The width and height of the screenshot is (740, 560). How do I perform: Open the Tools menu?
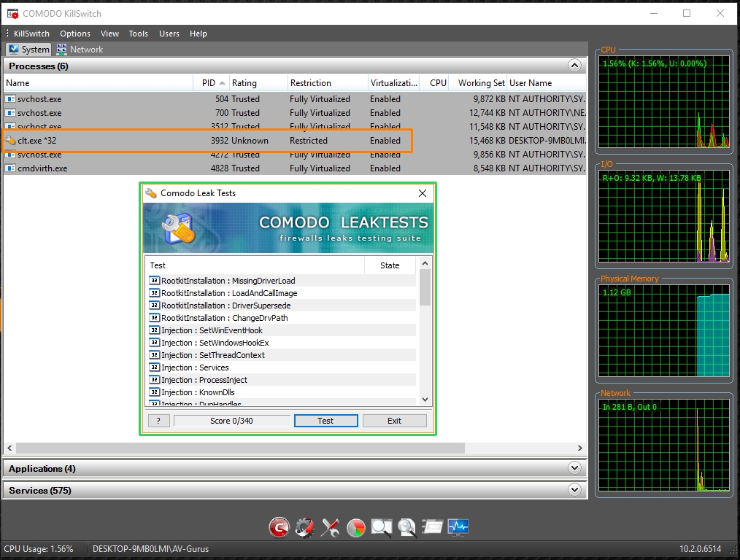click(x=138, y=34)
